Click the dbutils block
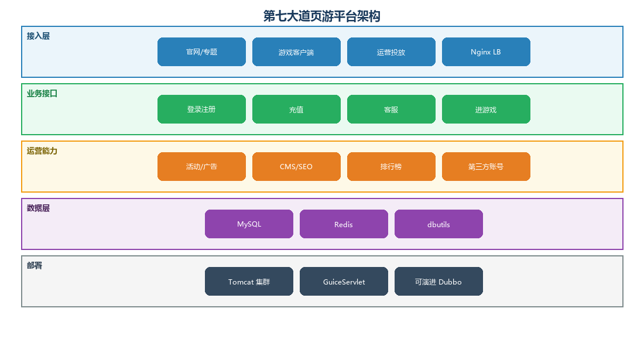The image size is (644, 363). click(439, 224)
